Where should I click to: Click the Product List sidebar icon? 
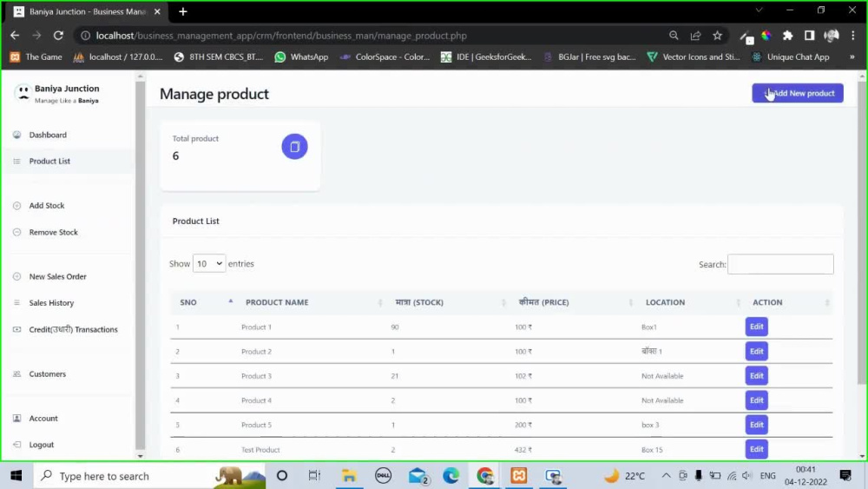tap(16, 162)
